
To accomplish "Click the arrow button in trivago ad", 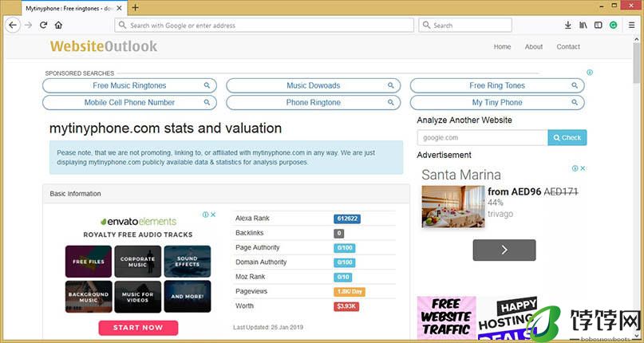I will point(504,250).
